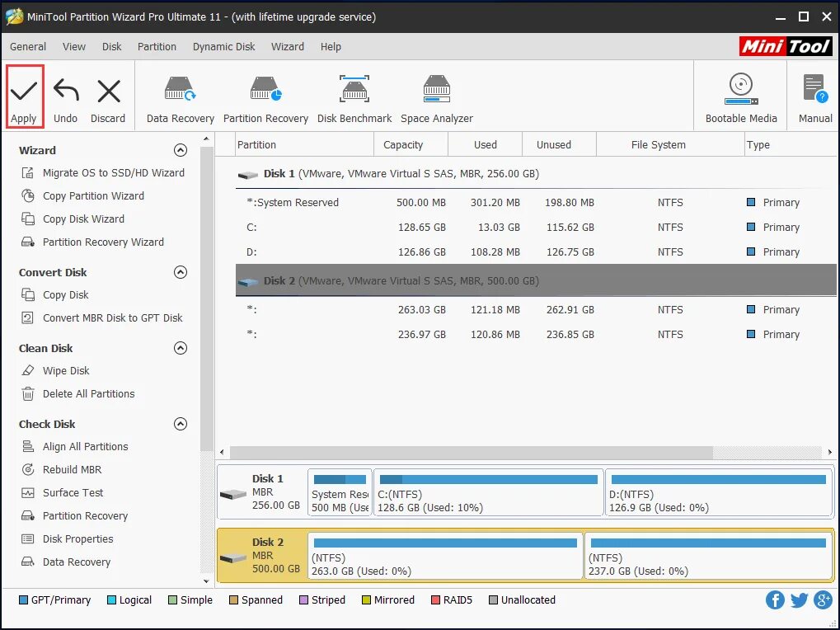Collapse the Check Disk section
Viewport: 840px width, 630px height.
pyautogui.click(x=181, y=425)
